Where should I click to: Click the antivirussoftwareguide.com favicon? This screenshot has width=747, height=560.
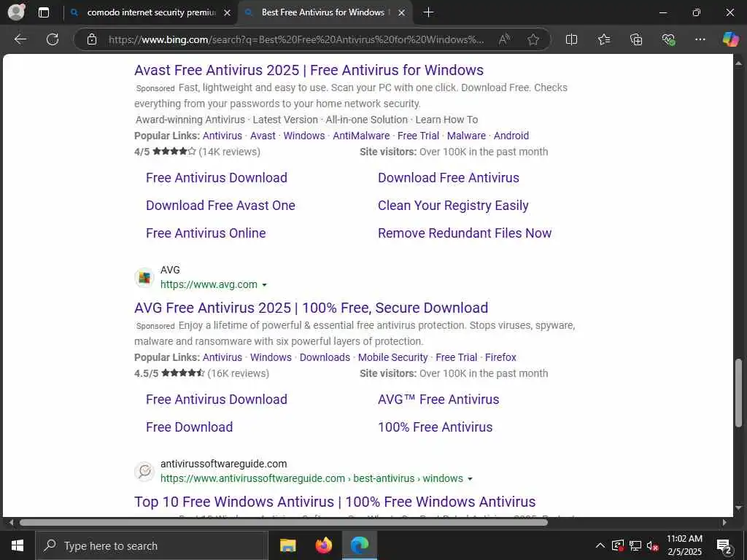144,471
